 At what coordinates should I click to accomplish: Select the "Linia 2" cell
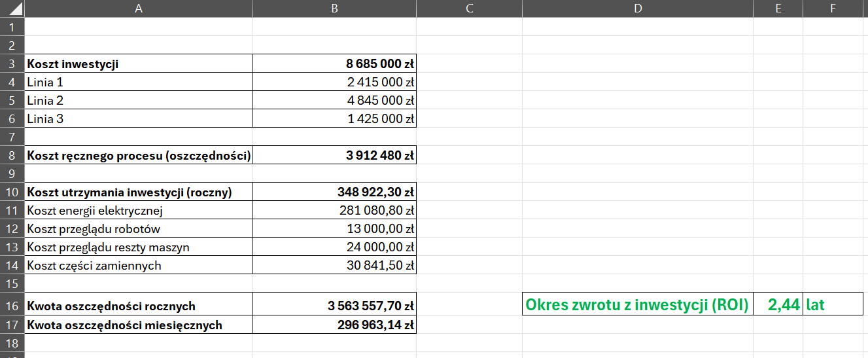coord(138,100)
